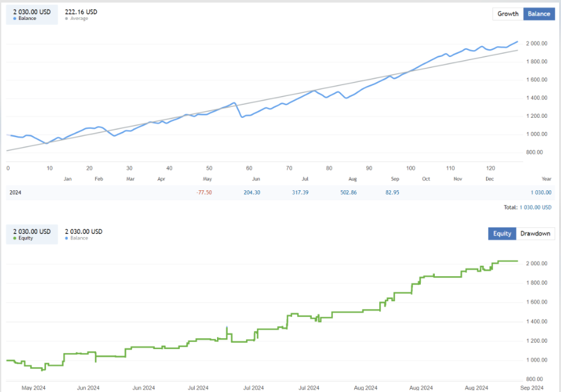This screenshot has width=561, height=392.
Task: Click the 2024 year row label
Action: click(15, 192)
